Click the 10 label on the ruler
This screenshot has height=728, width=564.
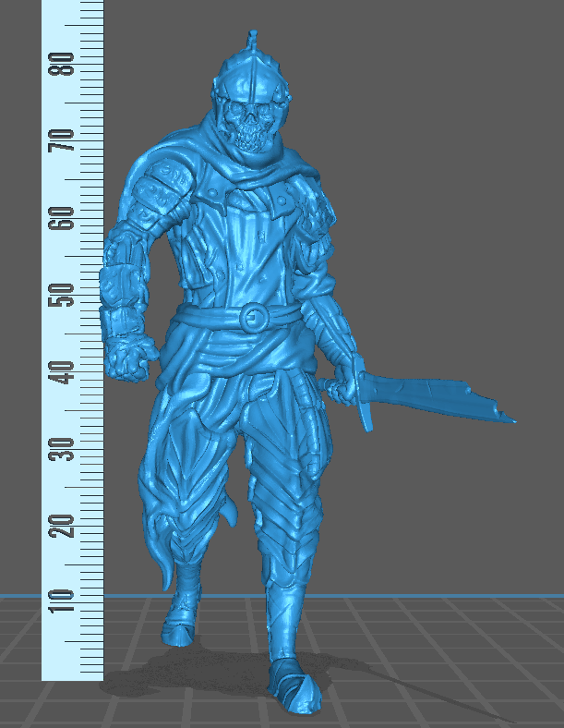(62, 601)
